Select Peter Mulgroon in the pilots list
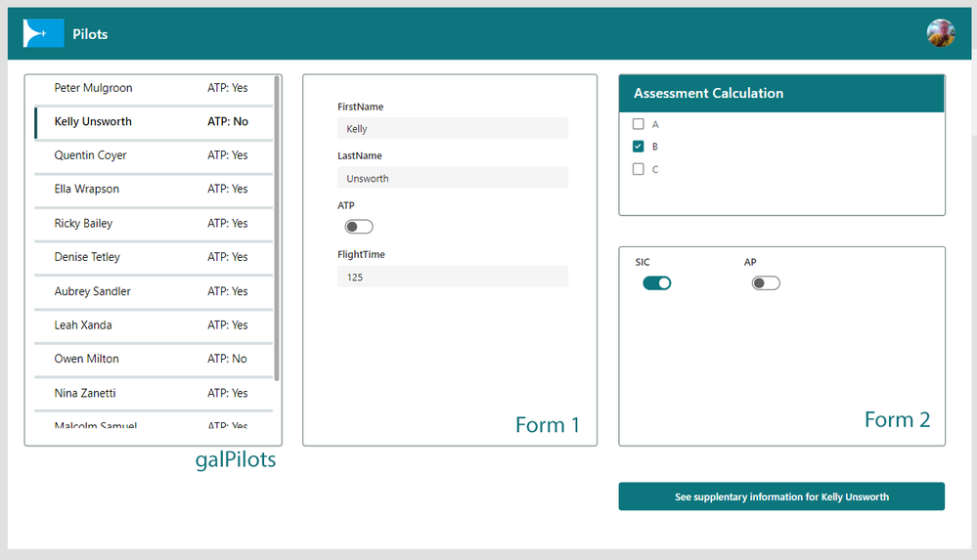The height and width of the screenshot is (560, 977). pyautogui.click(x=154, y=88)
